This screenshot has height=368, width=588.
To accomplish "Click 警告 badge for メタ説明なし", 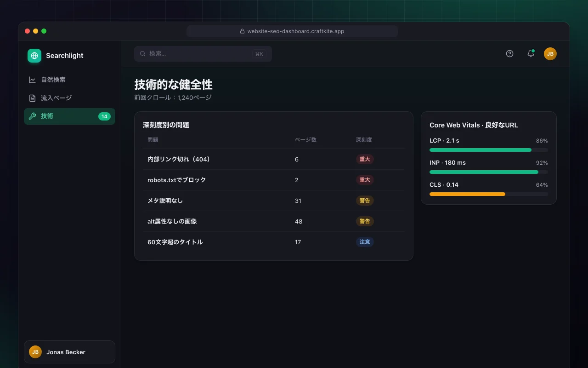I will point(365,201).
